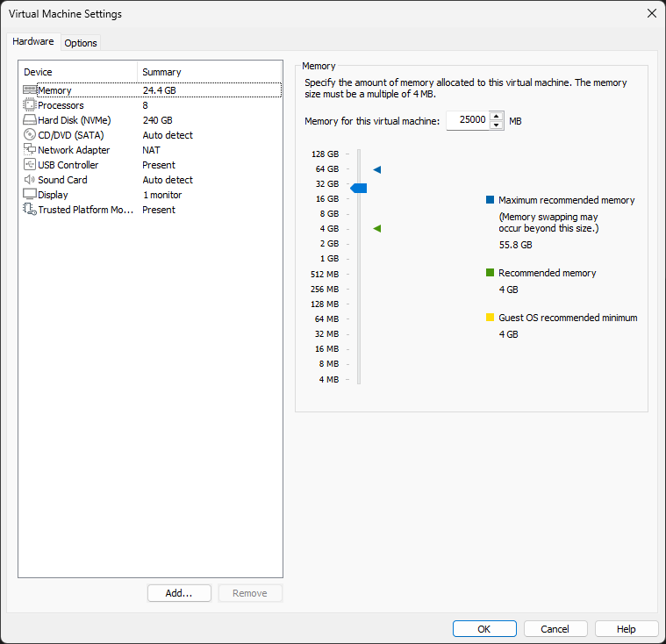The width and height of the screenshot is (666, 644).
Task: Open Help for virtual machine settings
Action: [626, 629]
